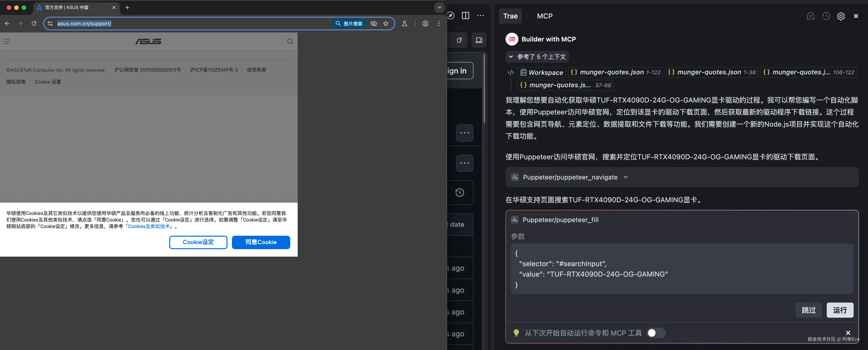
Task: Open chat history clock icon
Action: [826, 16]
